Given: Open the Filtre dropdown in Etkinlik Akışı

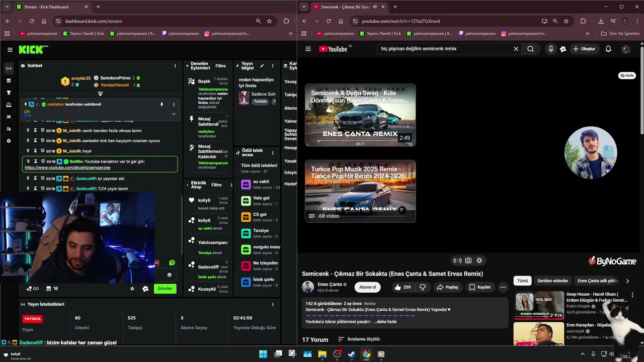Looking at the screenshot, I should click(x=216, y=185).
